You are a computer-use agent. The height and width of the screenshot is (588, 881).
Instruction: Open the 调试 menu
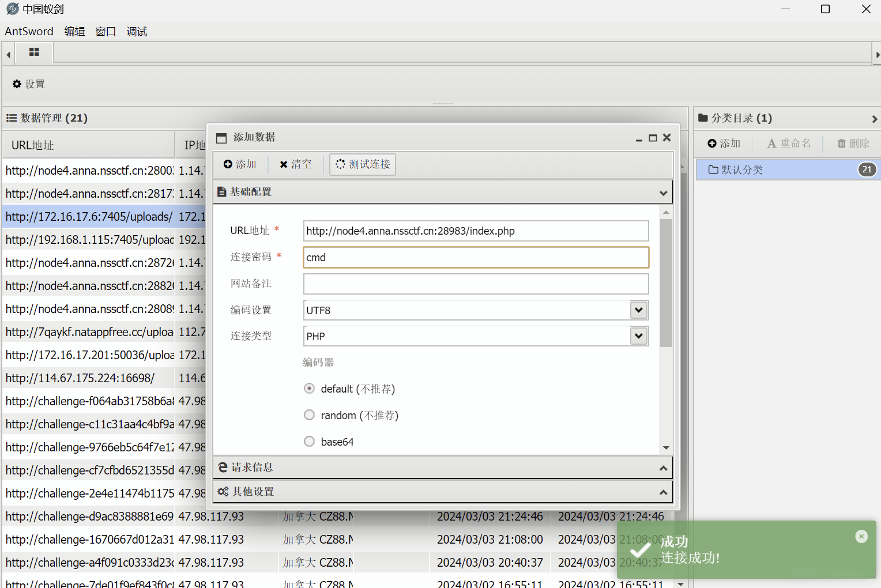(x=137, y=32)
